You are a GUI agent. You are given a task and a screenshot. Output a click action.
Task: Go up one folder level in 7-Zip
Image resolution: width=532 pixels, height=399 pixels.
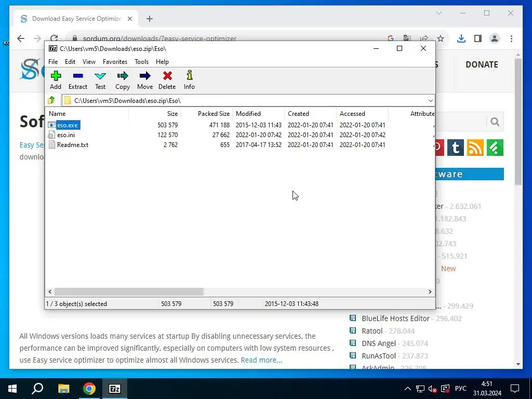(51, 100)
